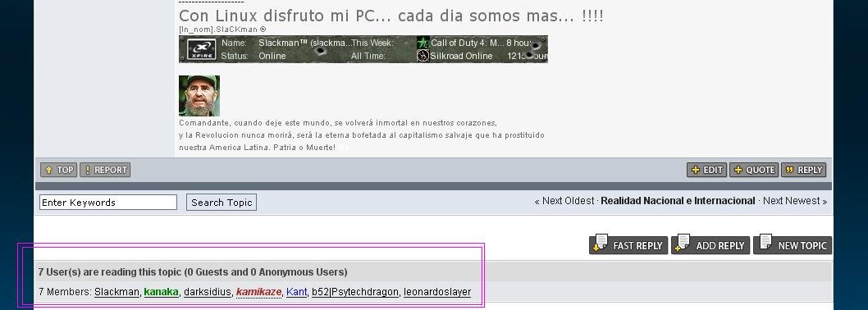
Task: Open Realidad Nacional e Internacional forum link
Action: click(678, 201)
